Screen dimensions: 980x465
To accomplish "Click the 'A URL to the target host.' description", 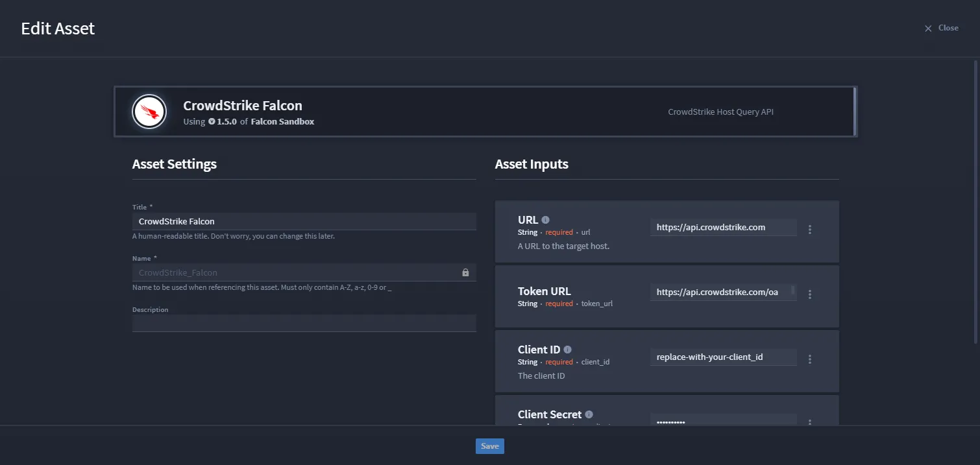I will pyautogui.click(x=563, y=246).
